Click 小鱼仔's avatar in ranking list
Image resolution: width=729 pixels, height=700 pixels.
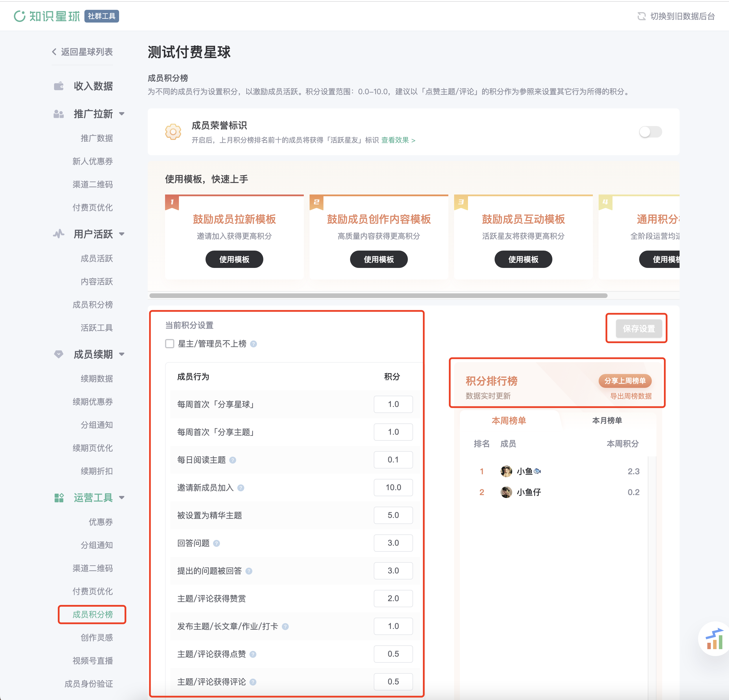[x=506, y=492]
